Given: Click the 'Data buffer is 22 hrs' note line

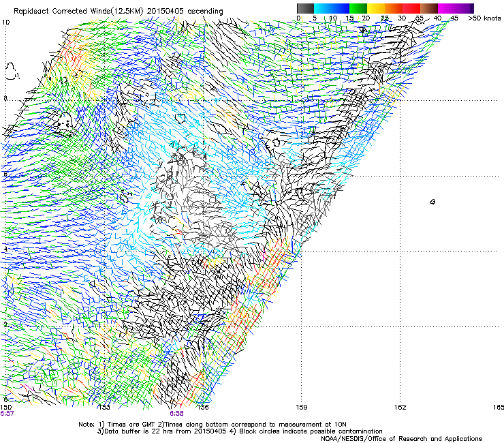Looking at the screenshot, I should click(240, 431).
